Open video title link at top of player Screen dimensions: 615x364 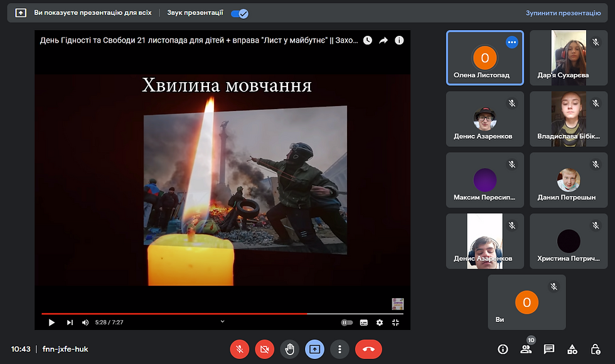coord(199,40)
